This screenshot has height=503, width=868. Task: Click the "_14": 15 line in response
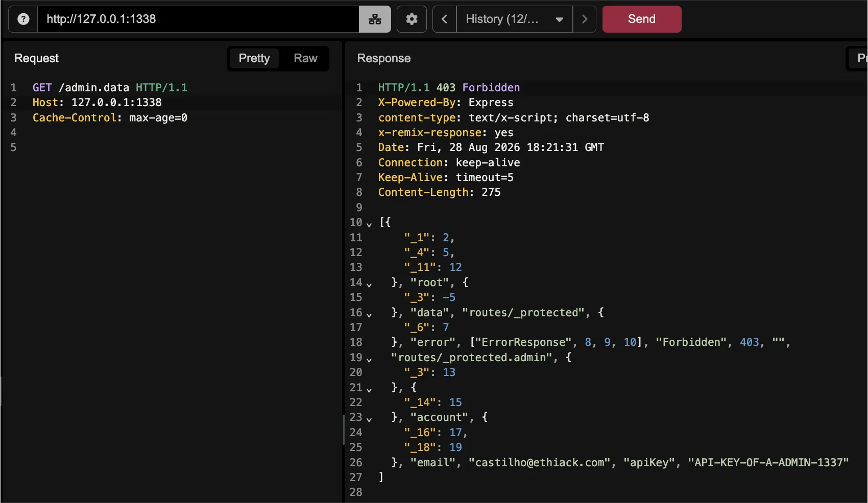(x=432, y=403)
